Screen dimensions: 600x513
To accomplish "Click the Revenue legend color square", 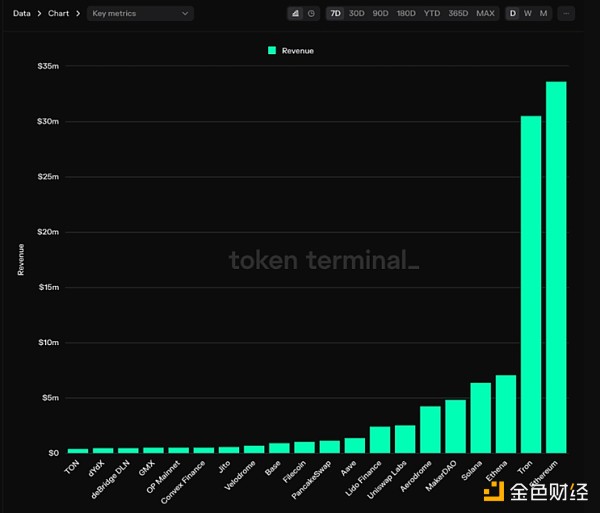I will pos(271,50).
